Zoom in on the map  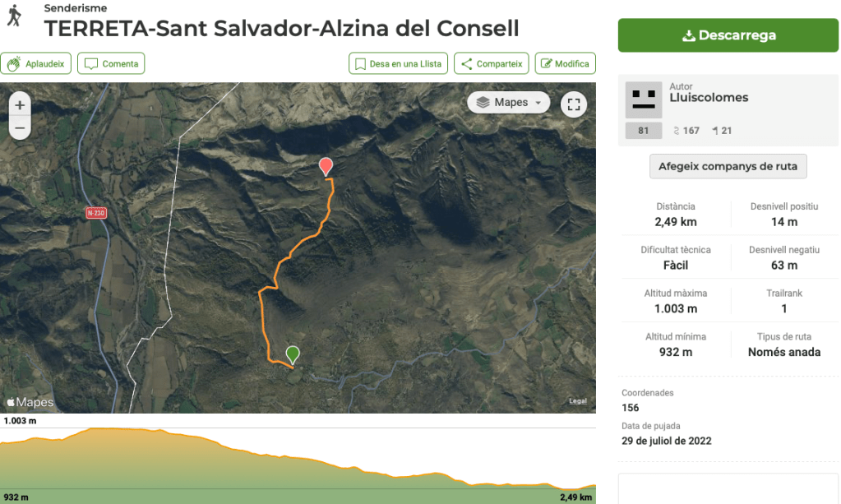tap(20, 105)
